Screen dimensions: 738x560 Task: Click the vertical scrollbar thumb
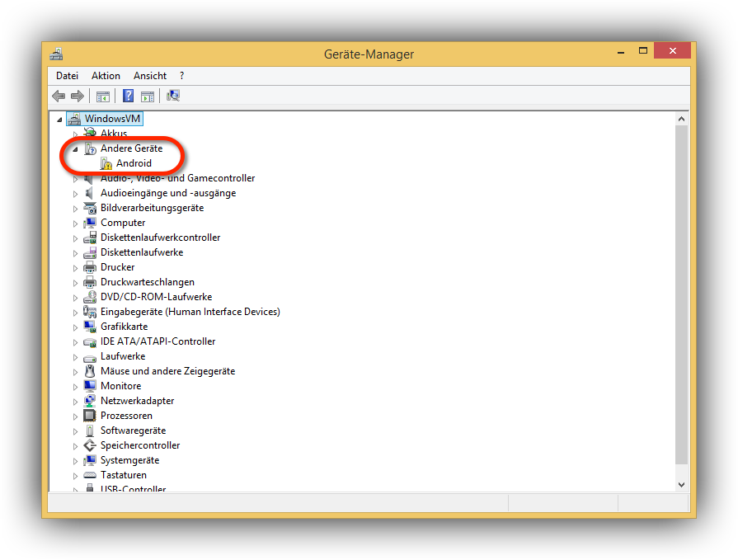pyautogui.click(x=681, y=294)
